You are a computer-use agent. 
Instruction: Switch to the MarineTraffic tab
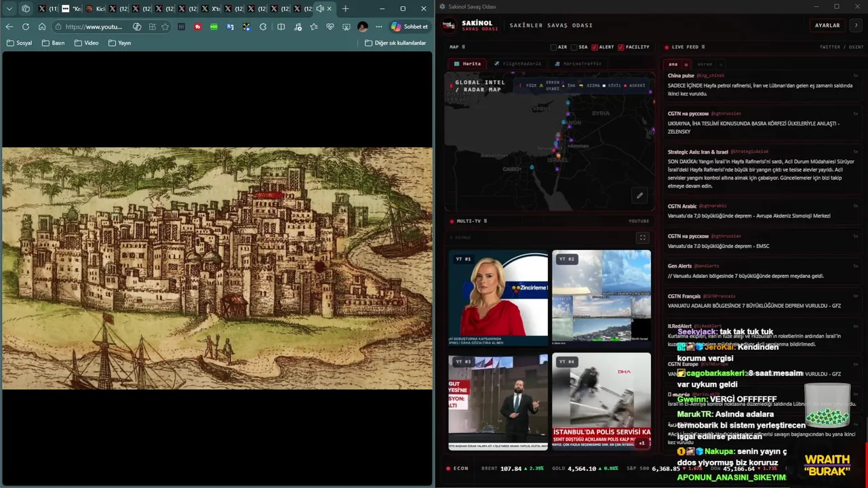click(x=578, y=64)
